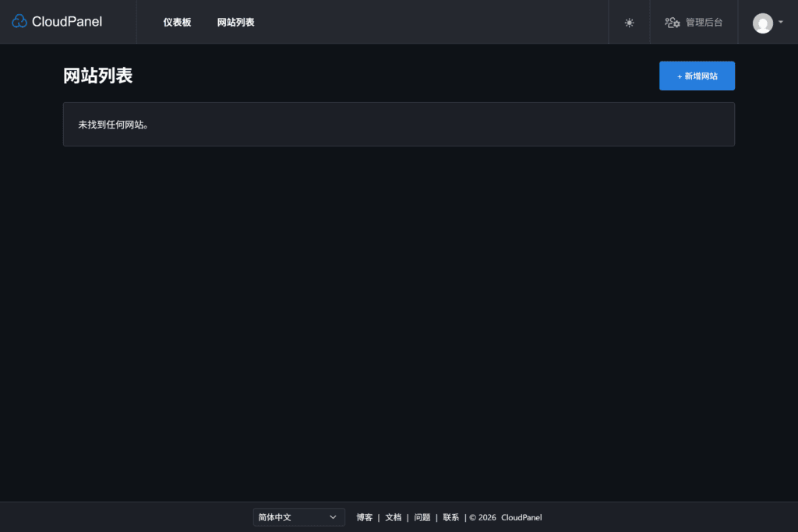Toggle light mode with the sun icon
798x532 pixels.
pos(629,23)
